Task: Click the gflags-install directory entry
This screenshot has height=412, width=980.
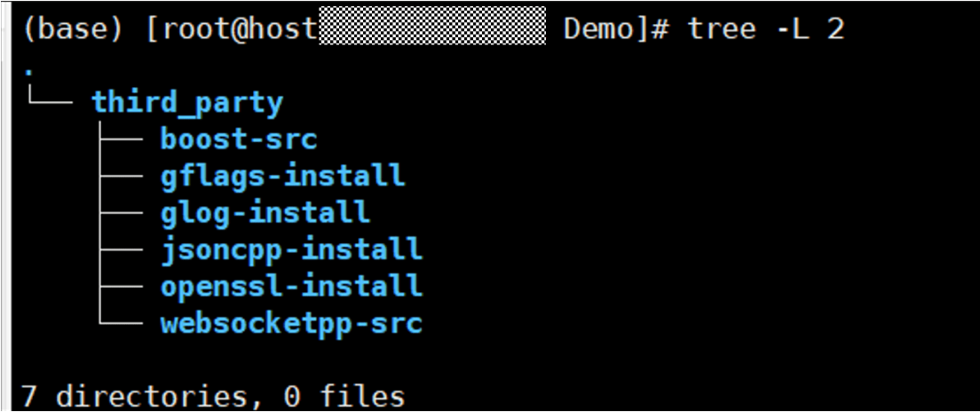Action: pos(281,176)
